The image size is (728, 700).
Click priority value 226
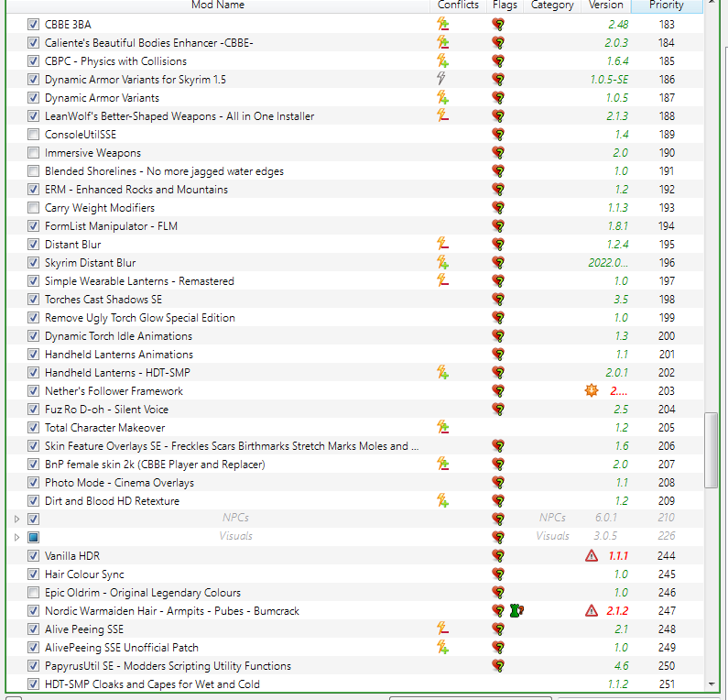(x=667, y=536)
